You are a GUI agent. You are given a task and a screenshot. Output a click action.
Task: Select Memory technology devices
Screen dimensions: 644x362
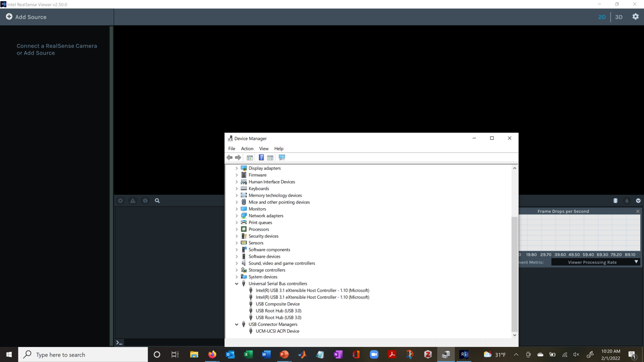[x=275, y=196]
